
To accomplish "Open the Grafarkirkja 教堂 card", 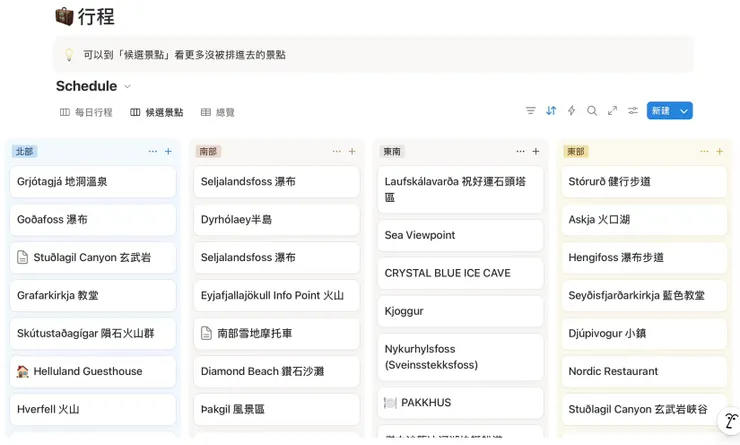I will [x=93, y=295].
